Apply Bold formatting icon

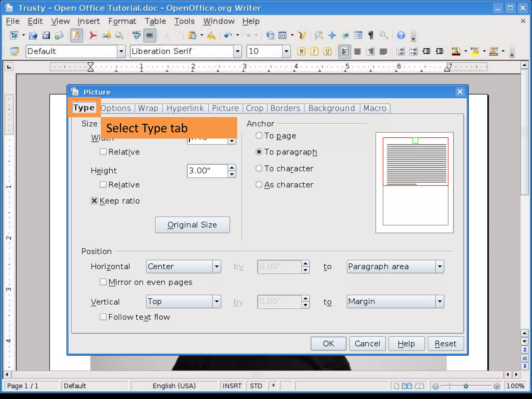tap(301, 51)
